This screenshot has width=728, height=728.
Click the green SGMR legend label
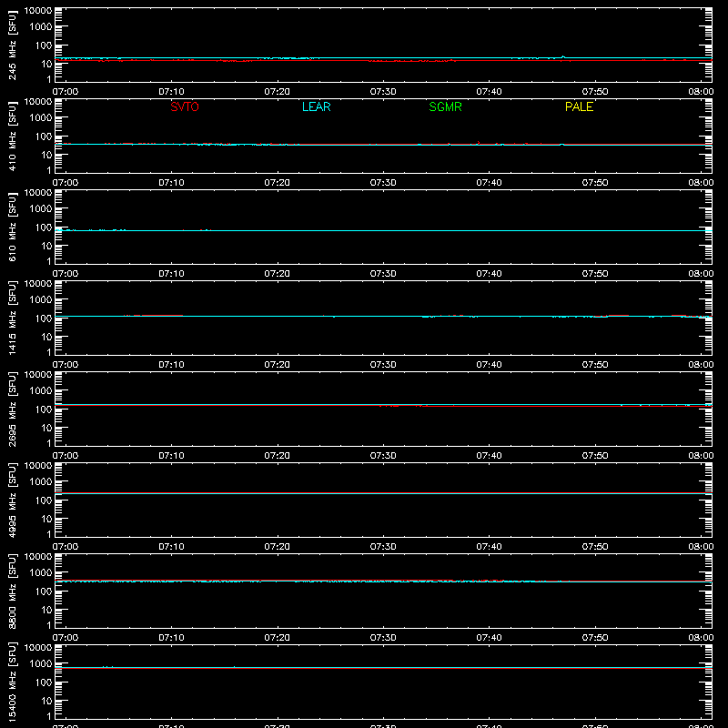[x=445, y=106]
